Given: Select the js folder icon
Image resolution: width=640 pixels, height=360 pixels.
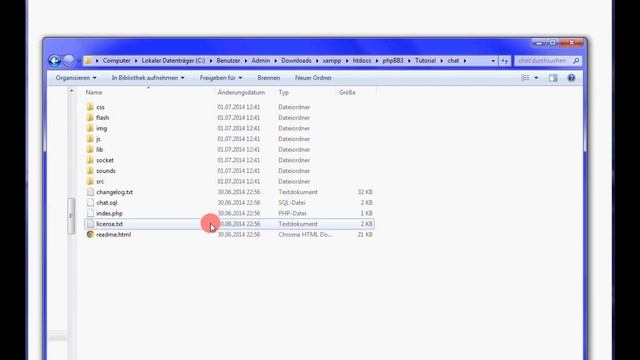Looking at the screenshot, I should point(90,139).
